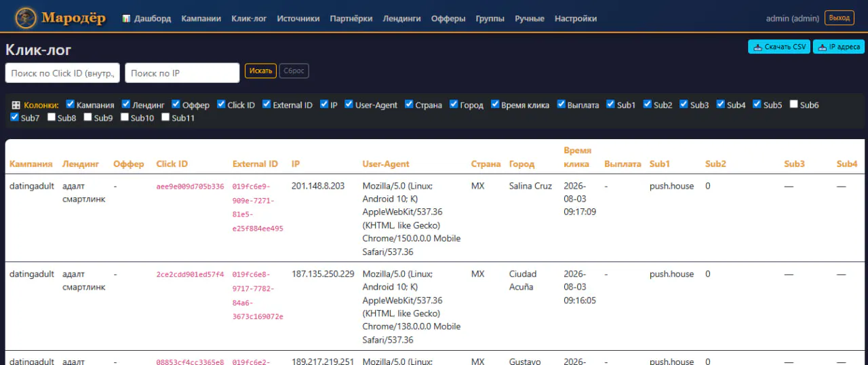
Task: Click Click ID aee9e009d705b336
Action: 190,187
